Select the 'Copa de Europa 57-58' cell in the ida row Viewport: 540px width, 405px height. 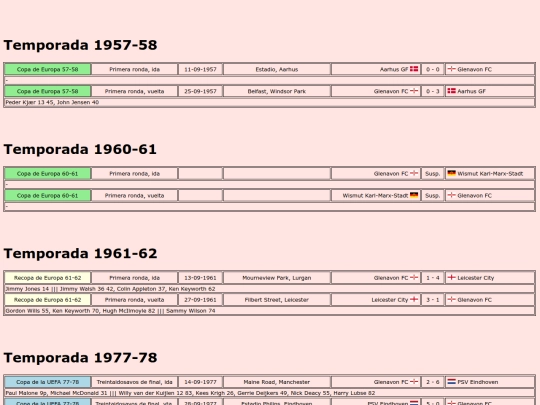pos(48,69)
